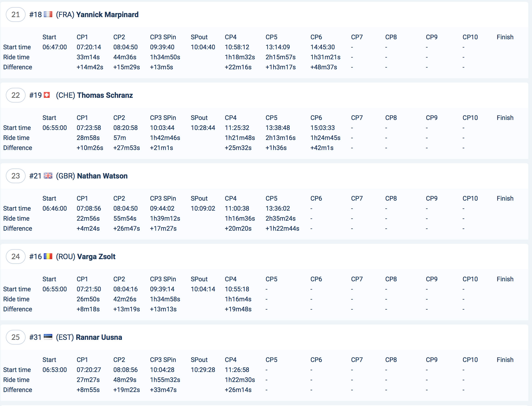Click the position 21 rank badge
The image size is (532, 406).
(x=16, y=14)
